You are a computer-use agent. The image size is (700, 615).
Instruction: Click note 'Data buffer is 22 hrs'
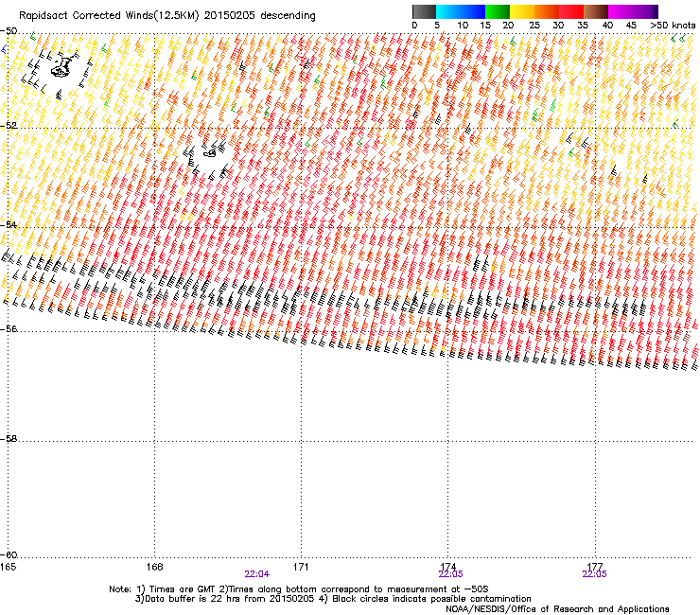[x=192, y=599]
